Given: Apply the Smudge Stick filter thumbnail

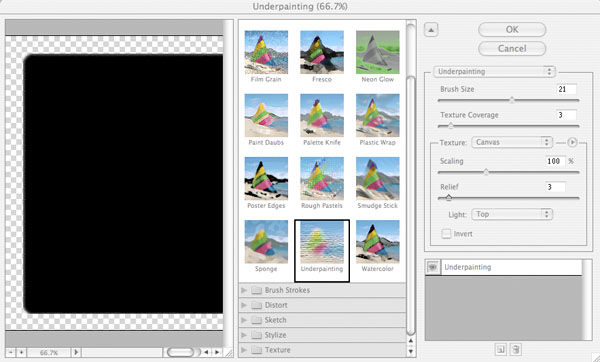Looking at the screenshot, I should coord(378,179).
